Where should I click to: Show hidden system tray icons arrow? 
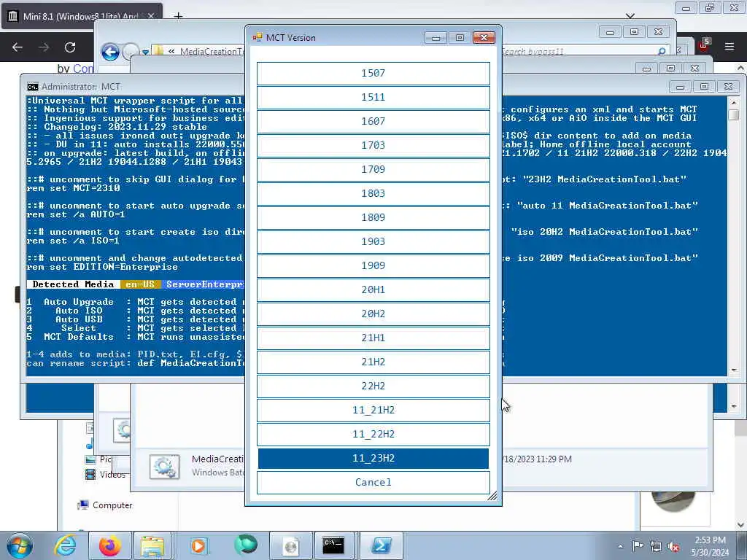[x=620, y=547]
